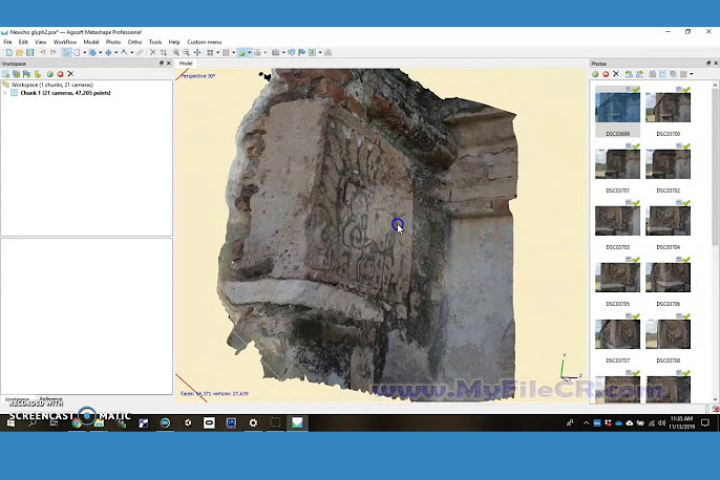Image resolution: width=720 pixels, height=480 pixels.
Task: Undo the last action
Action: (43, 53)
